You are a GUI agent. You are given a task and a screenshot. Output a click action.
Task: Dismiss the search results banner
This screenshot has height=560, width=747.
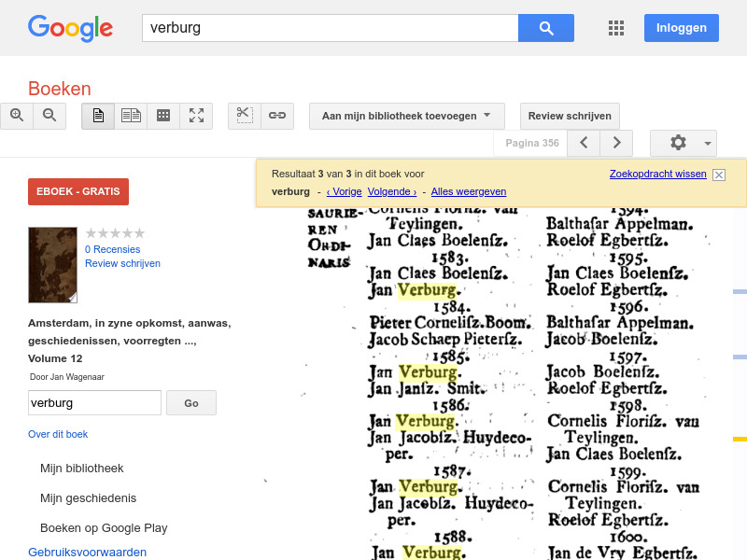[718, 175]
